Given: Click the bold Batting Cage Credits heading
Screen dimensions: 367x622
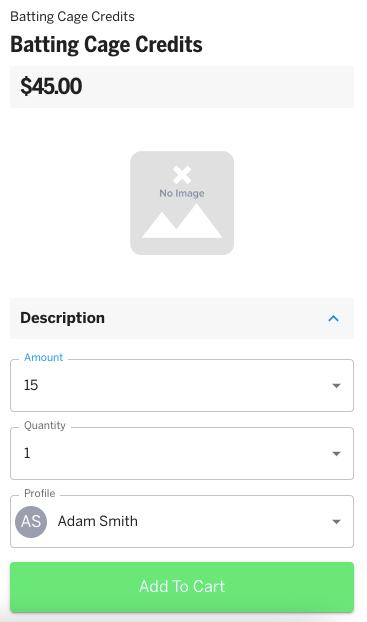Looking at the screenshot, I should [x=106, y=44].
